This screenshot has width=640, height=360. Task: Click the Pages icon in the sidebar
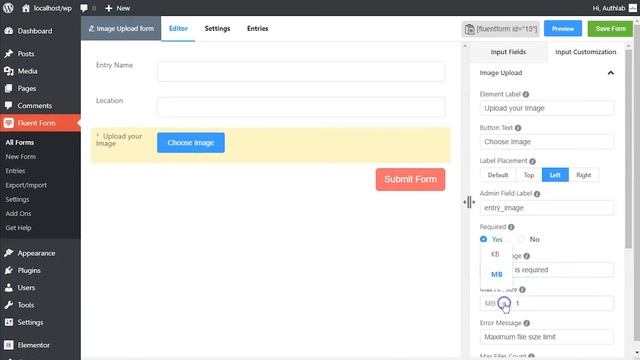tap(9, 88)
